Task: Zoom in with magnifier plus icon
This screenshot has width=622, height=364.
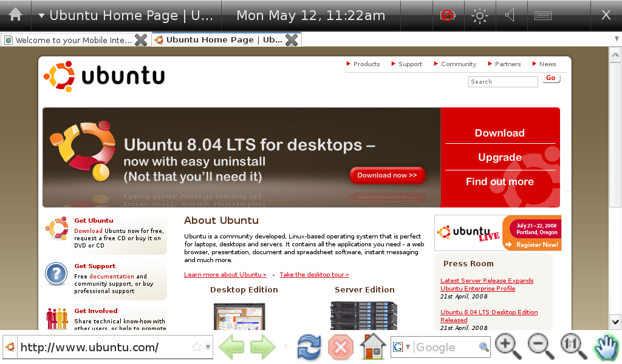Action: [x=508, y=347]
